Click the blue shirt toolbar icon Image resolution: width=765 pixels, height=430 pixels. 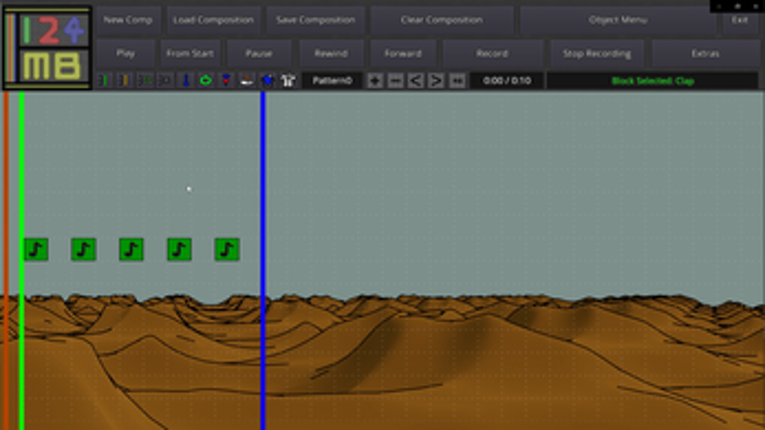click(267, 80)
